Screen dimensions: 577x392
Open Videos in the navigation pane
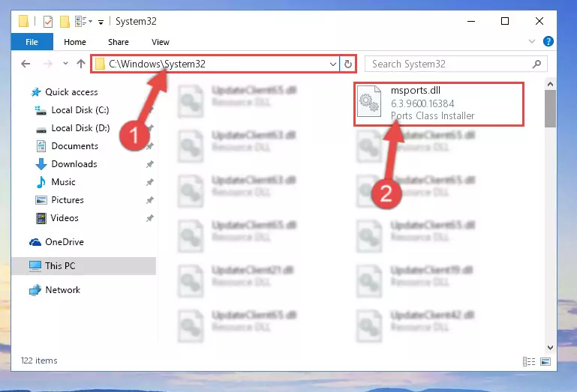pos(65,218)
